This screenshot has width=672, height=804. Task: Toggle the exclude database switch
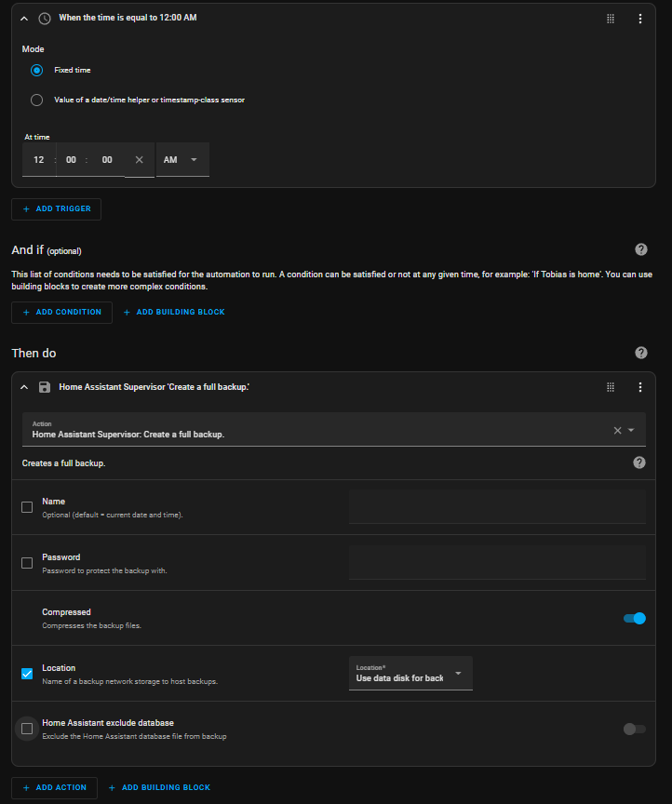coord(635,730)
